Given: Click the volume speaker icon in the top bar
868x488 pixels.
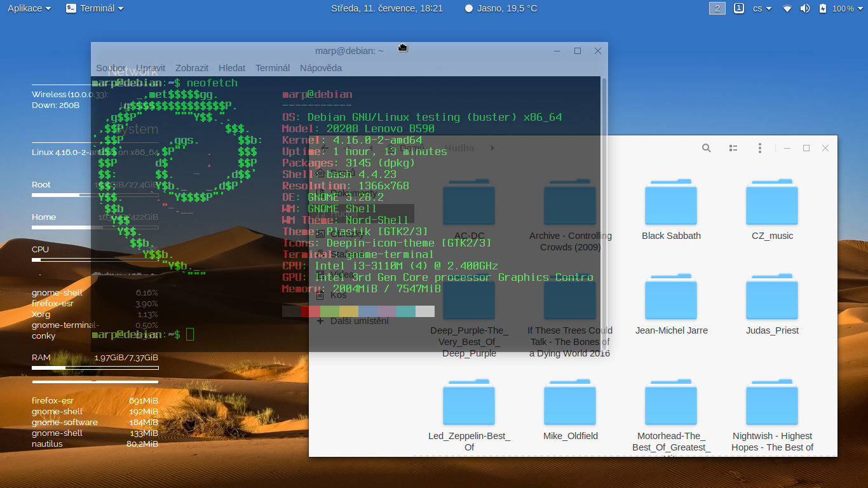Looking at the screenshot, I should [805, 8].
